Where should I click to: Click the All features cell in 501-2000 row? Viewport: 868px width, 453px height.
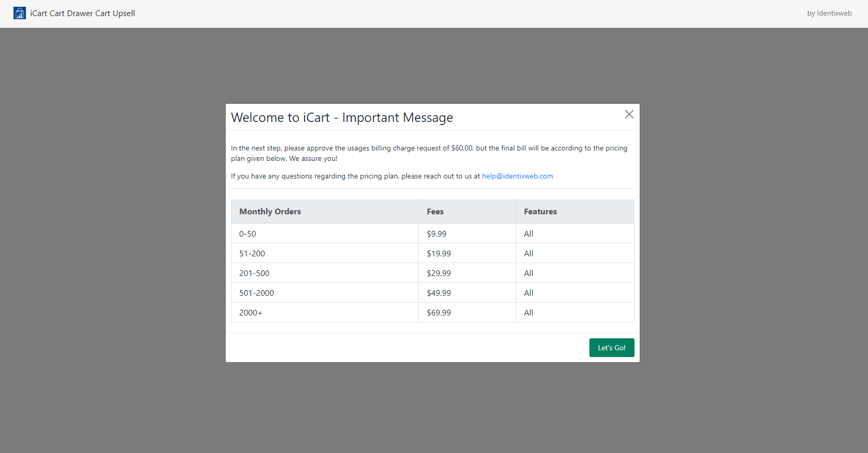pos(575,293)
